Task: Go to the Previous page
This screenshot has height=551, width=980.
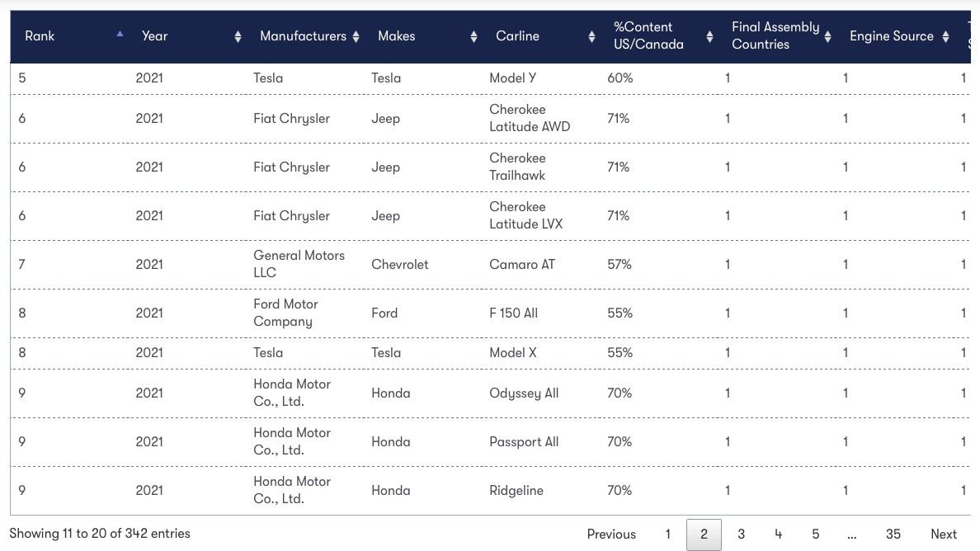Action: [611, 535]
